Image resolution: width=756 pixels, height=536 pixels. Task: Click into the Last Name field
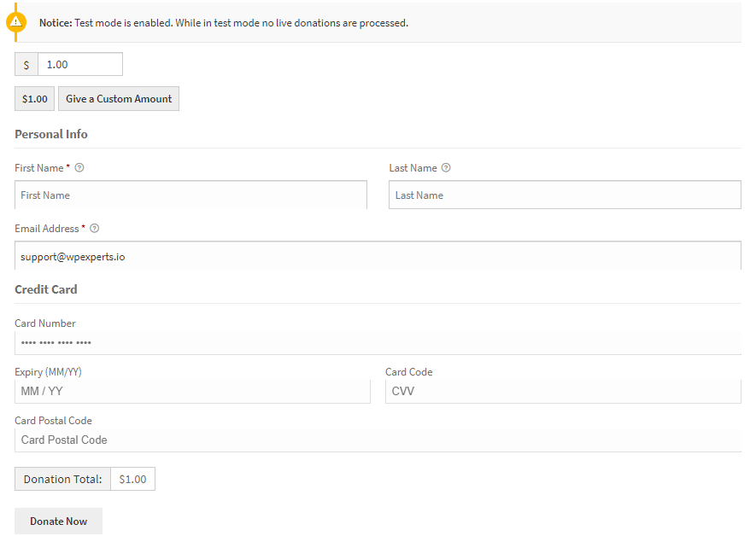pyautogui.click(x=565, y=195)
